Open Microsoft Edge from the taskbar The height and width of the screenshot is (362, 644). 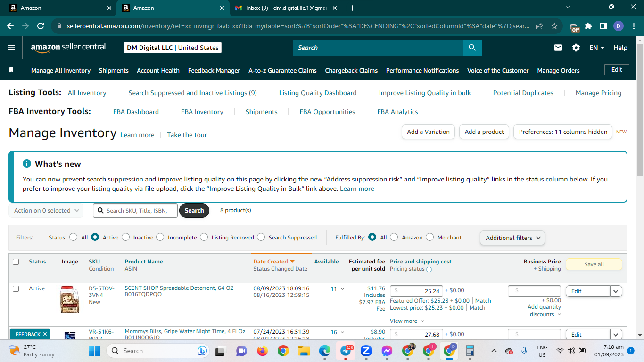(x=324, y=351)
